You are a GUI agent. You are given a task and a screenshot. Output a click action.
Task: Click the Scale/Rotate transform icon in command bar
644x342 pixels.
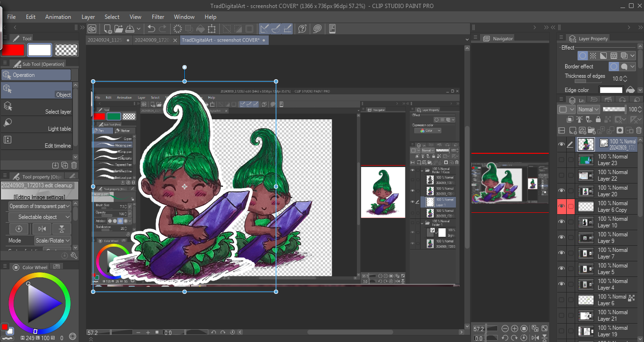coord(212,29)
